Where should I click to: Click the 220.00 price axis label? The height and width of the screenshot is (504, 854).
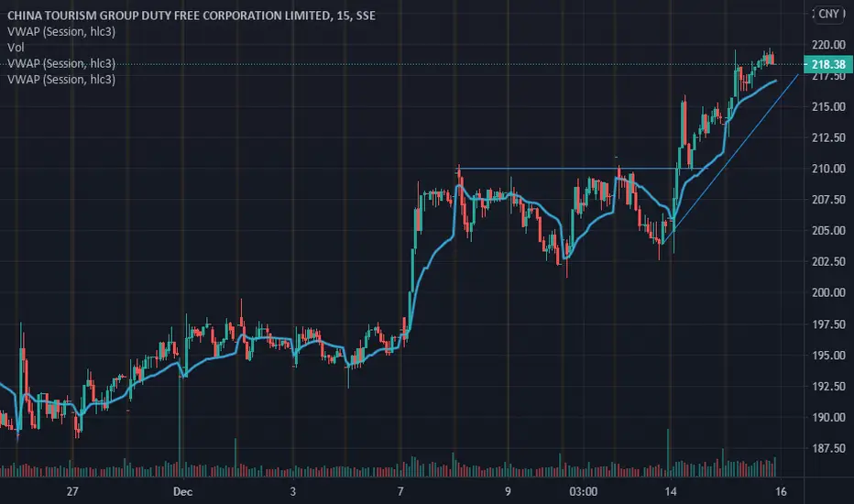(x=828, y=45)
